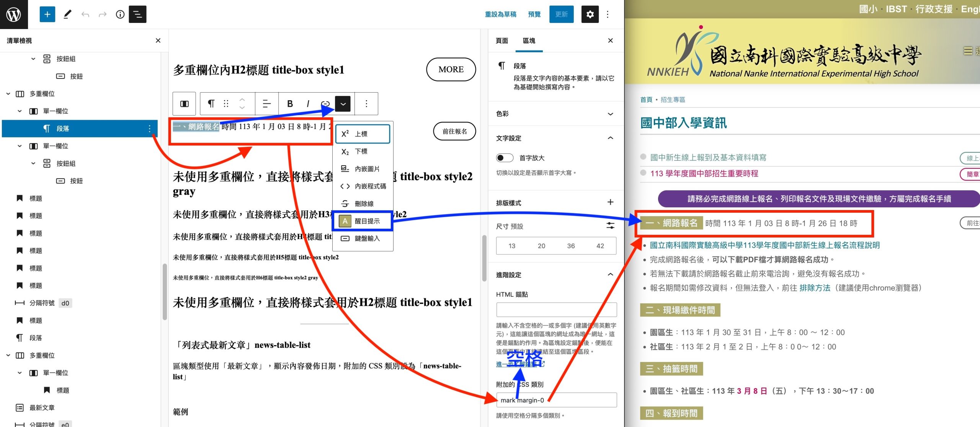
Task: Open 國中新生線上報到及基本資料填寫 link
Action: click(x=708, y=157)
